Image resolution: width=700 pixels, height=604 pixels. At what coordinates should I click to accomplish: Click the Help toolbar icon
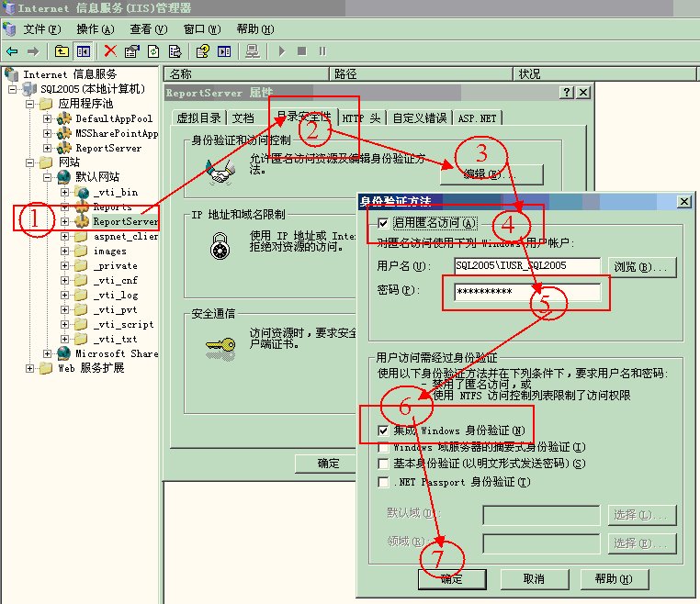click(x=203, y=51)
